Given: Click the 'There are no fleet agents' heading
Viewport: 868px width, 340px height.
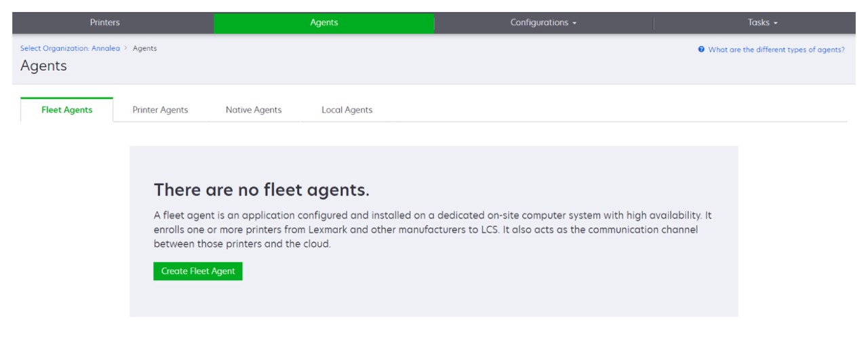Looking at the screenshot, I should 262,189.
